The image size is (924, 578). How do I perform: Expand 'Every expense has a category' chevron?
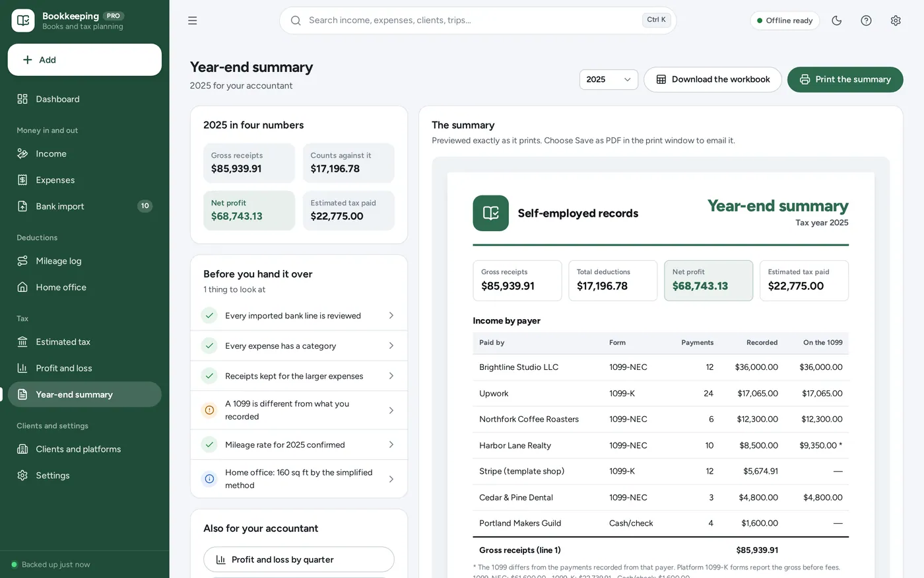coord(391,345)
